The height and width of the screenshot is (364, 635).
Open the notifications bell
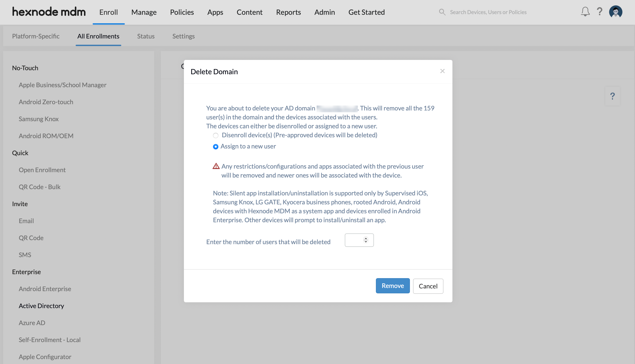585,11
